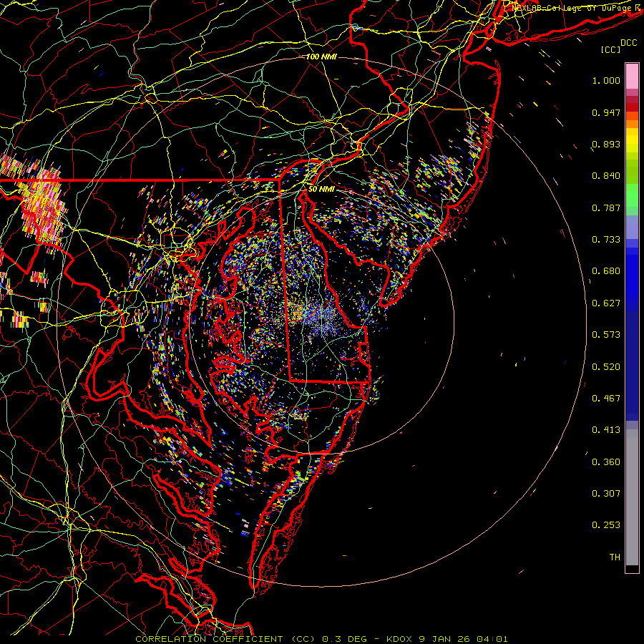The height and width of the screenshot is (644, 644).
Task: Select the 0.787 color scale value
Action: [x=606, y=208]
